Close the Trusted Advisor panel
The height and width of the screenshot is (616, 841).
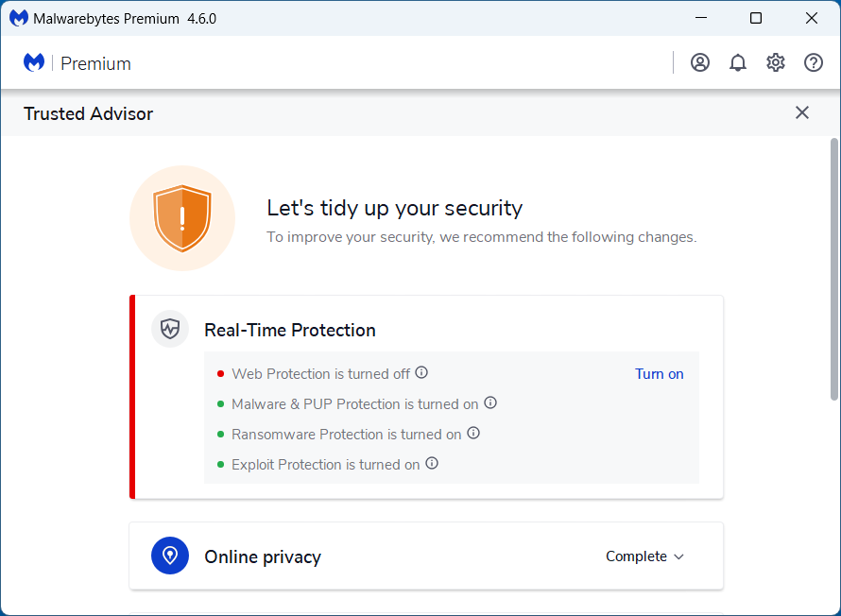tap(802, 113)
